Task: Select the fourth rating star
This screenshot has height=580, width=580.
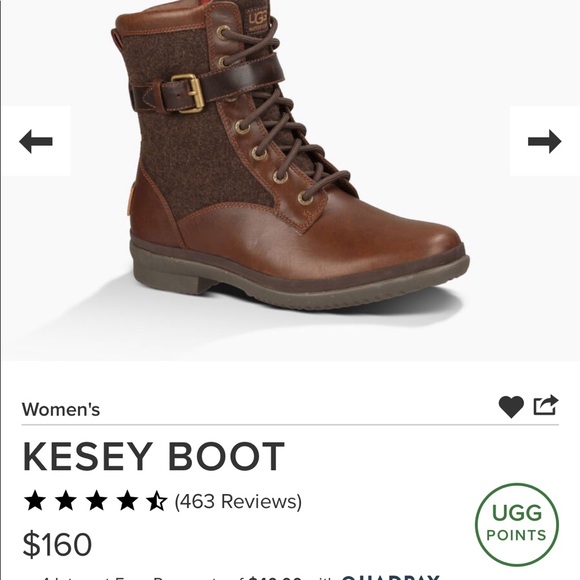Action: (x=127, y=500)
